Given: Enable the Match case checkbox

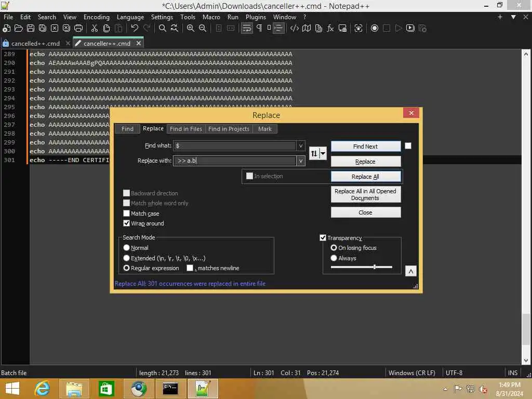Looking at the screenshot, I should click(x=127, y=214).
